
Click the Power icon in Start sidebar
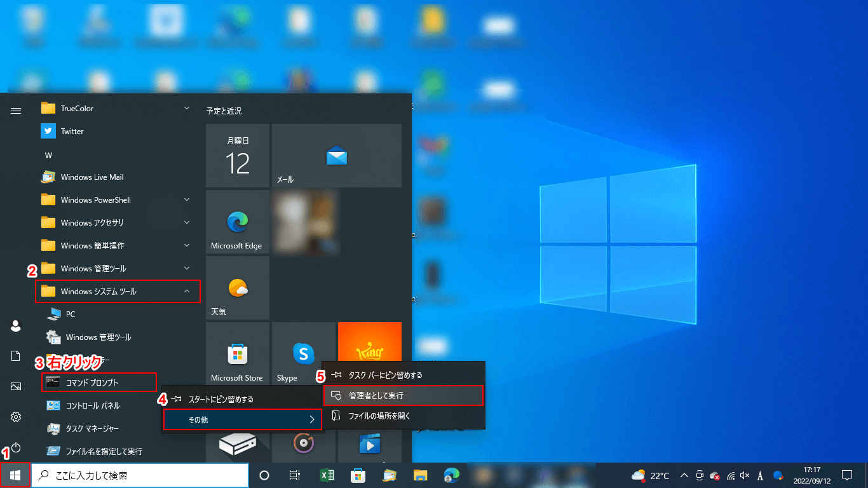pyautogui.click(x=16, y=447)
